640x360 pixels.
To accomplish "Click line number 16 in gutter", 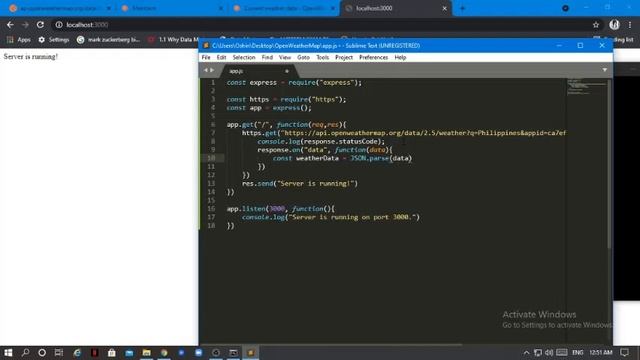I will [x=211, y=209].
